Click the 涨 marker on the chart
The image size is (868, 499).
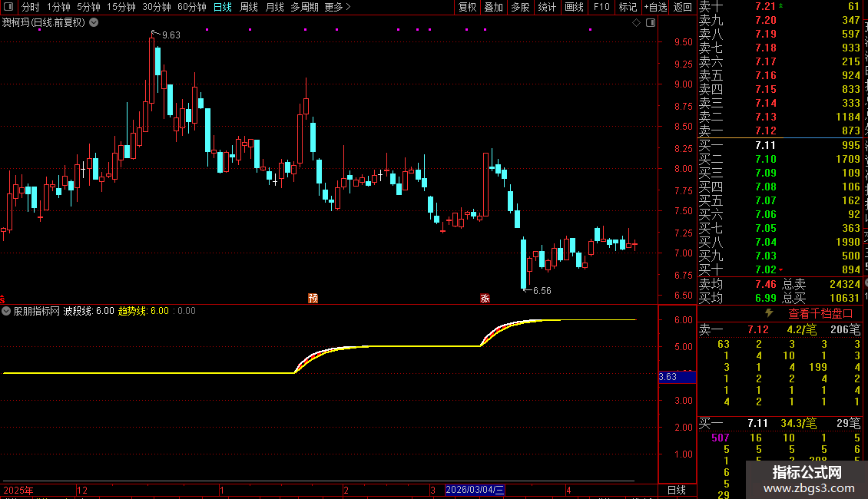click(x=485, y=298)
